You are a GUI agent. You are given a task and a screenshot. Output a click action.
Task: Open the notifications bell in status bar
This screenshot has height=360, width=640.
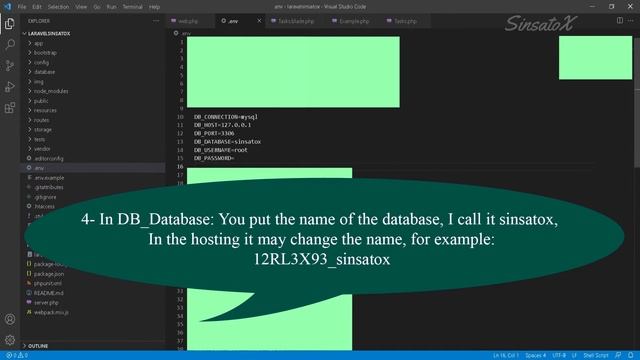click(x=631, y=356)
